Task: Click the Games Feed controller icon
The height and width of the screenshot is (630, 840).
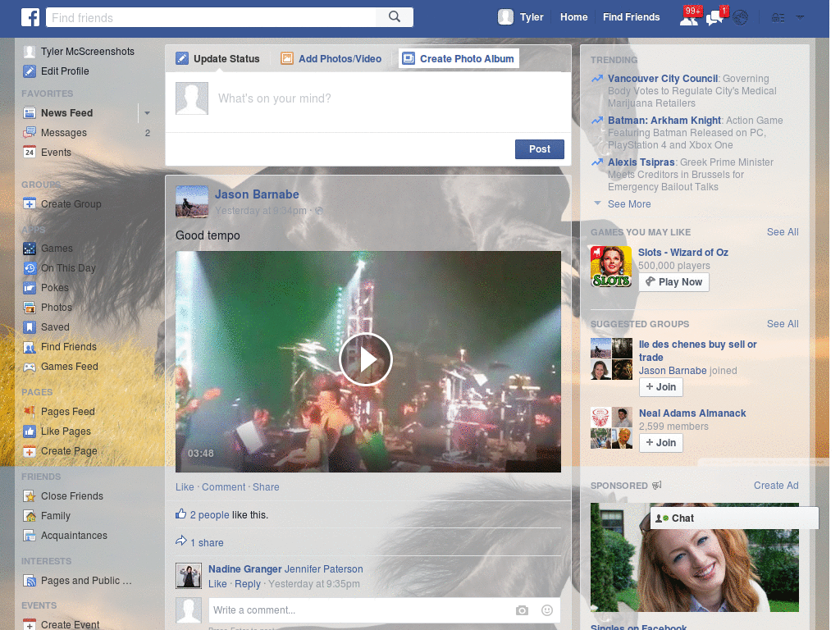Action: (x=30, y=367)
